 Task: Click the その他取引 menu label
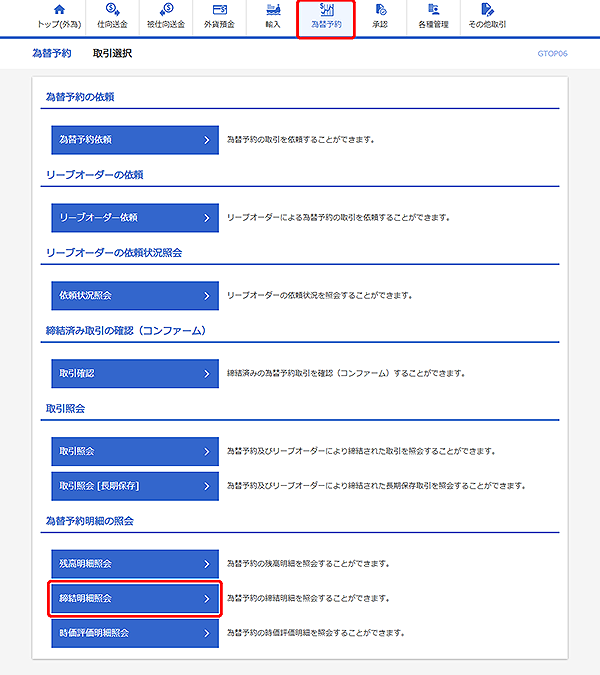(487, 25)
